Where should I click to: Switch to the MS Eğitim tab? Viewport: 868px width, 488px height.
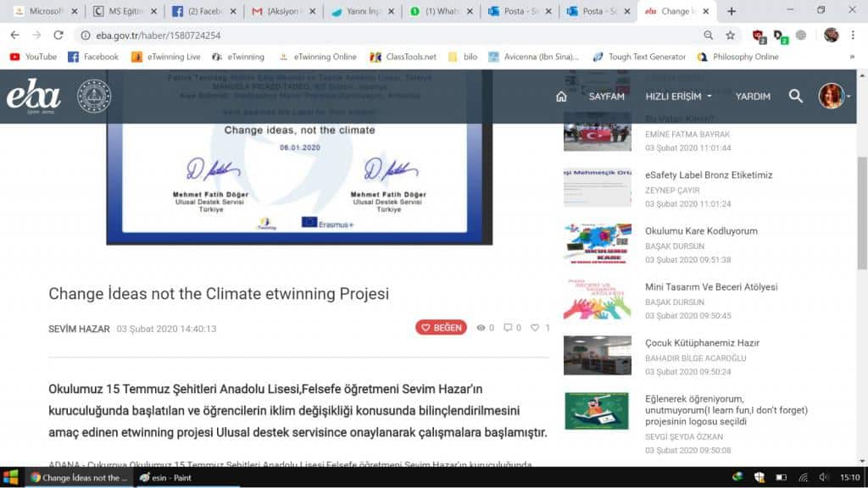(x=125, y=11)
